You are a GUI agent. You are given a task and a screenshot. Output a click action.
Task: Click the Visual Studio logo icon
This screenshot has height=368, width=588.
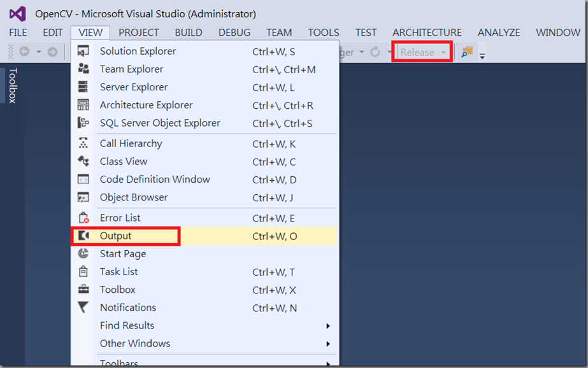18,14
